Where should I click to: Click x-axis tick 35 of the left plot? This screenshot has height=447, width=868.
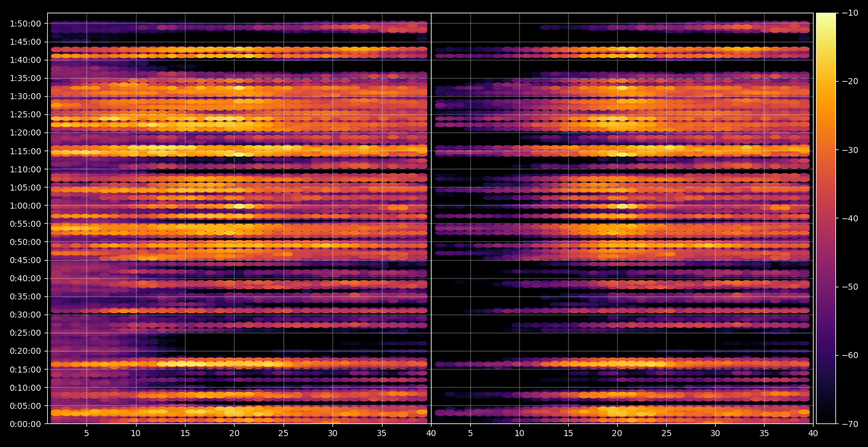pos(382,434)
